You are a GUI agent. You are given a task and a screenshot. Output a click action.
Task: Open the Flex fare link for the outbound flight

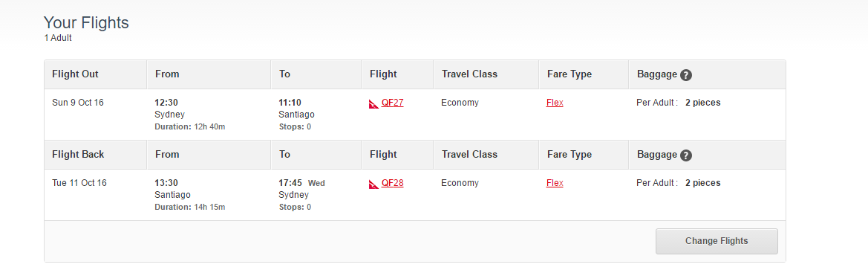pos(555,103)
